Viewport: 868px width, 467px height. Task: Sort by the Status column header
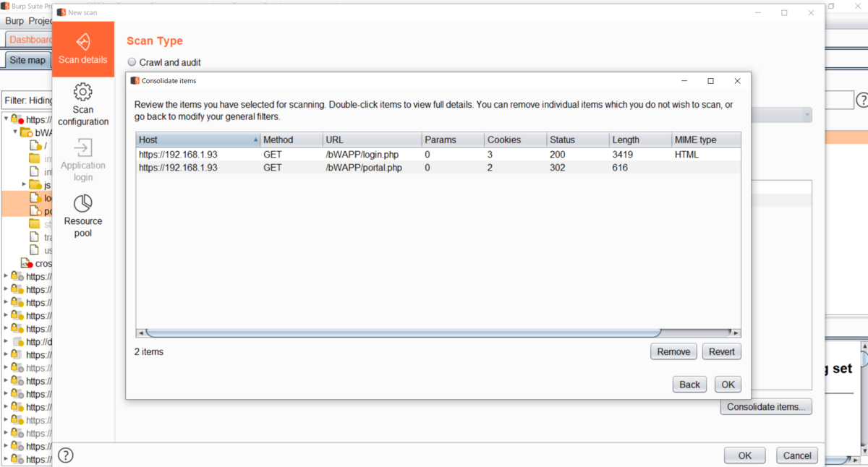tap(577, 140)
